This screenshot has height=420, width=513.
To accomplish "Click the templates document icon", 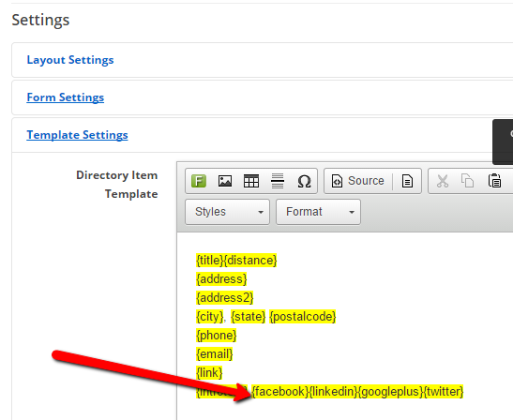I will click(407, 181).
